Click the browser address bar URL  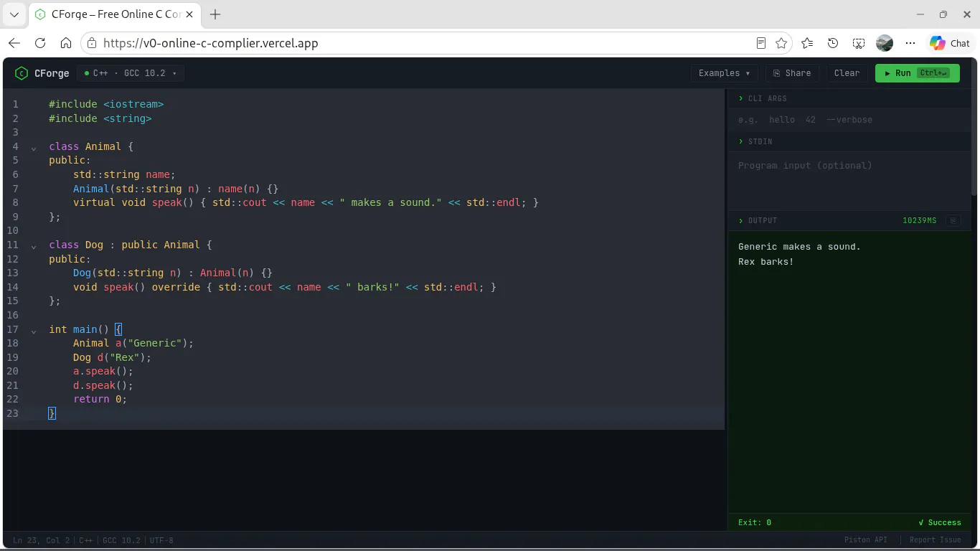point(211,43)
